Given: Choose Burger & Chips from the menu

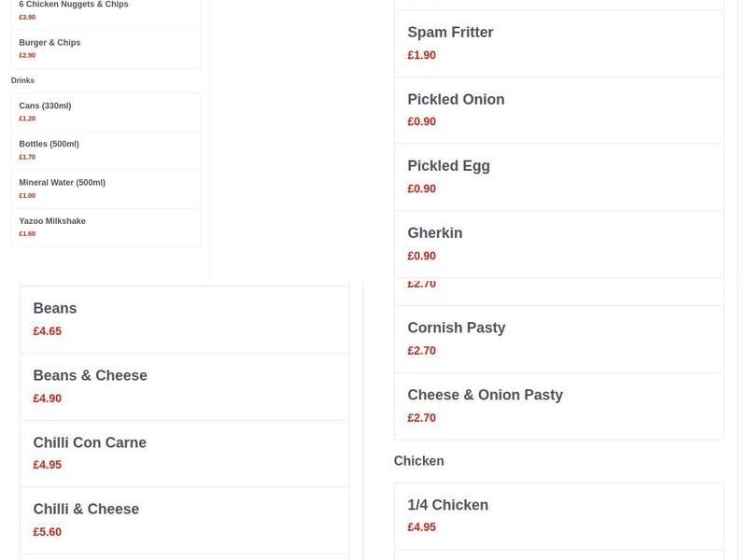Looking at the screenshot, I should click(x=49, y=43).
